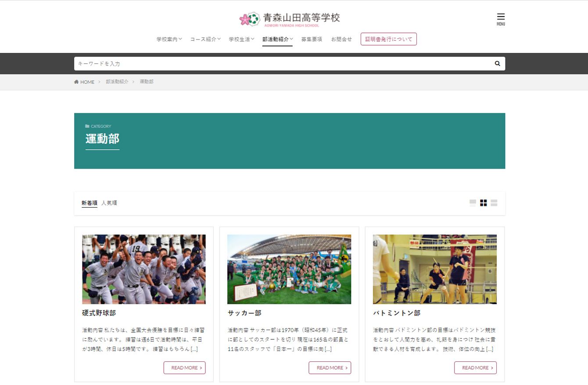Expand the 学校案内 dropdown menu
The width and height of the screenshot is (588, 385).
[x=169, y=39]
